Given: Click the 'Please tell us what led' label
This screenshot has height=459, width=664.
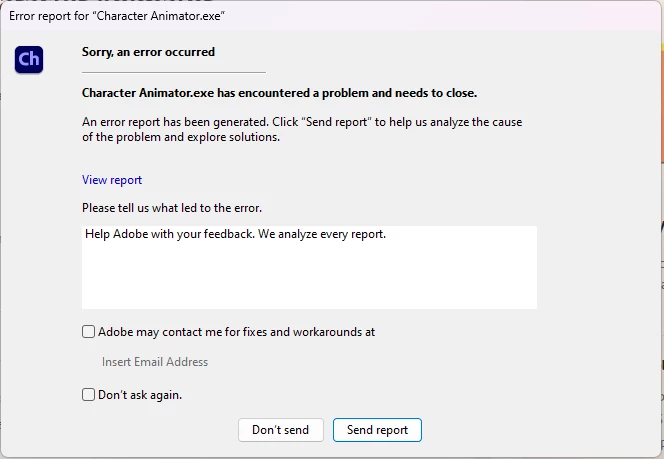Looking at the screenshot, I should coord(172,208).
